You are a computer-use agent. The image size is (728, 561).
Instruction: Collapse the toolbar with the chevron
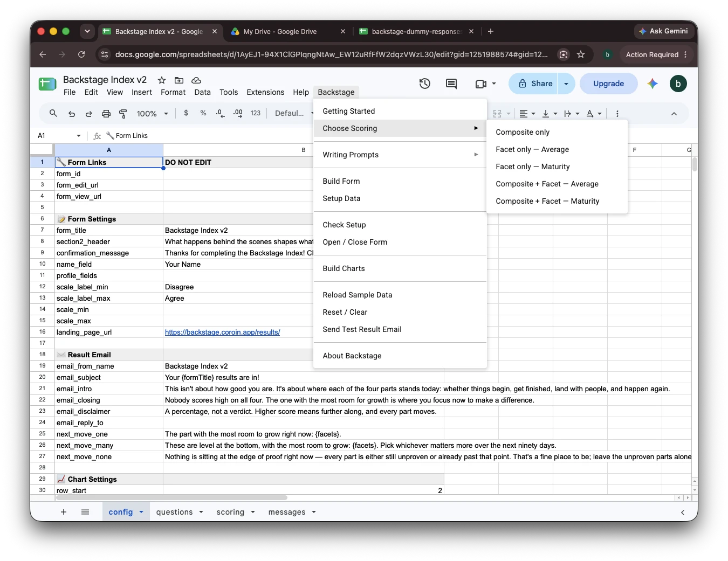click(674, 114)
